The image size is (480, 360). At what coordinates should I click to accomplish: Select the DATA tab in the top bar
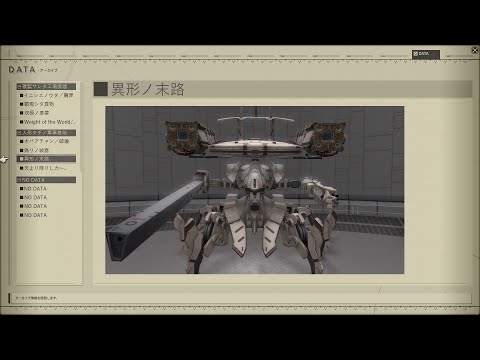point(426,54)
